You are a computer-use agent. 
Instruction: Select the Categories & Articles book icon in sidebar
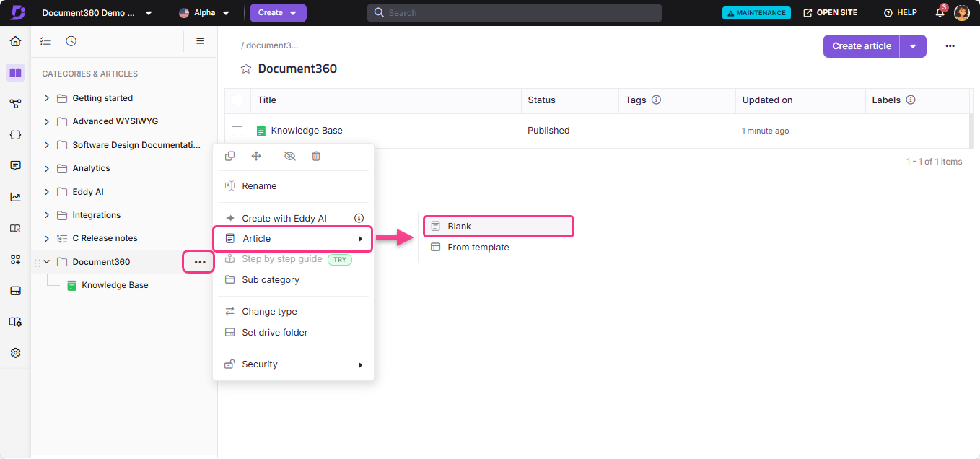15,73
